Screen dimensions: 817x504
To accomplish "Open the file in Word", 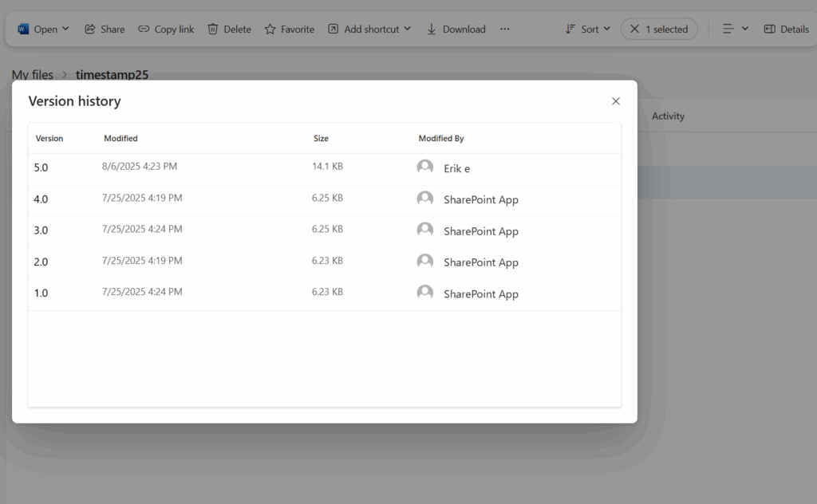I will [x=37, y=29].
